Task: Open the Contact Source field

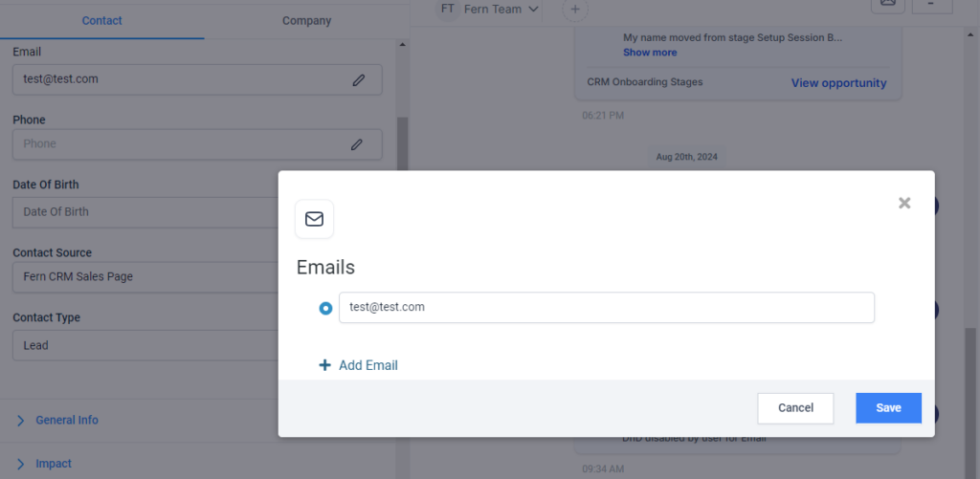Action: pos(145,276)
